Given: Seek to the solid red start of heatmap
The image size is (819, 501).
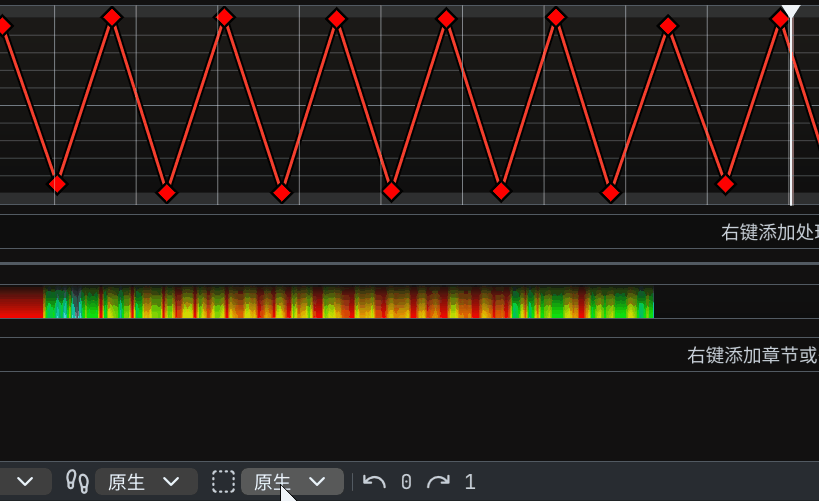Looking at the screenshot, I should pos(21,302).
